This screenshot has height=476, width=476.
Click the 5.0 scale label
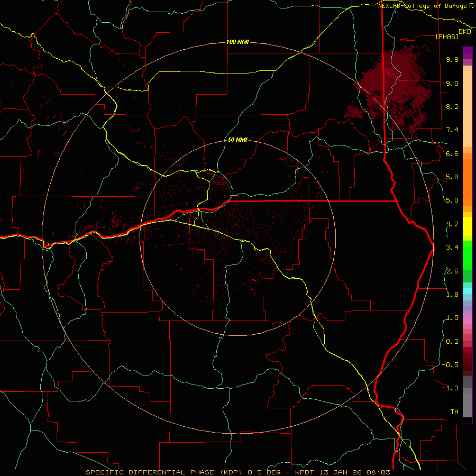click(x=452, y=200)
